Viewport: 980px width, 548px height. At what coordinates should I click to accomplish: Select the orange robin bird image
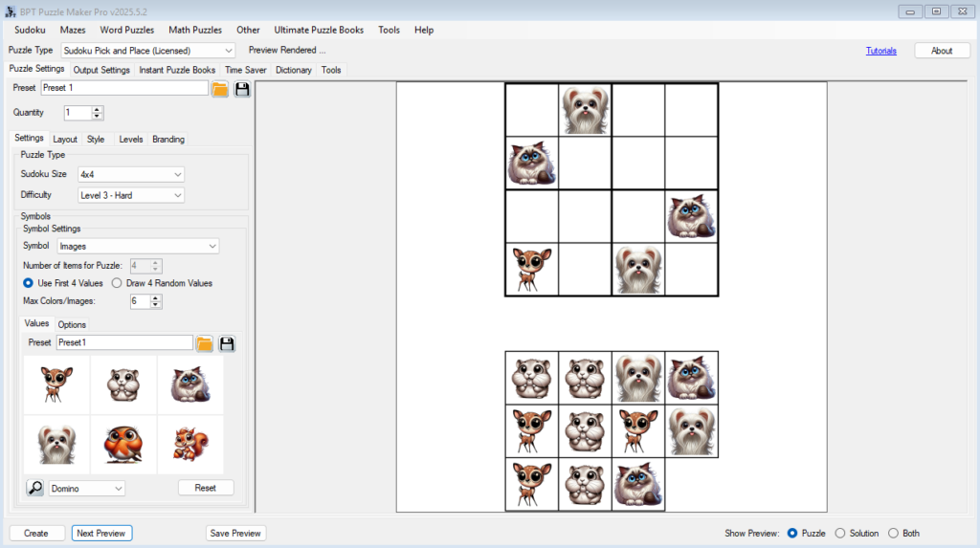click(x=123, y=444)
